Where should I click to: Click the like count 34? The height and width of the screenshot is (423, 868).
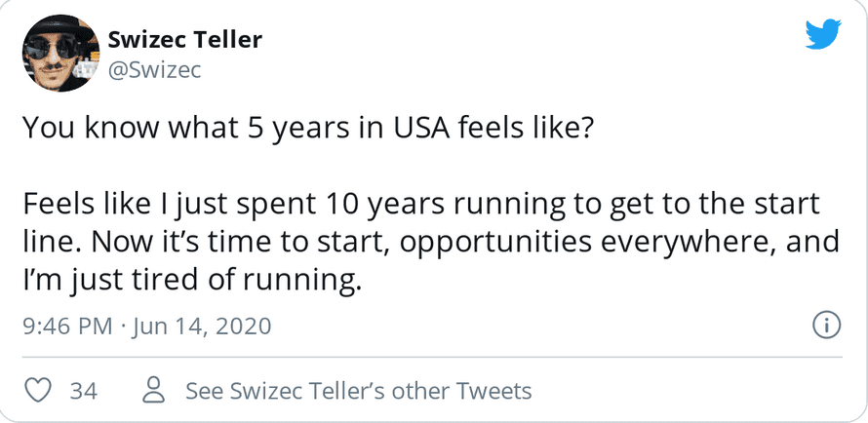pyautogui.click(x=83, y=391)
